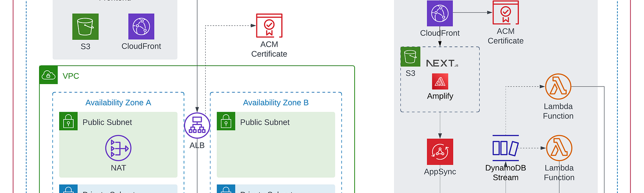Click the Lambda icon above the DynamoDB Stream row
Image resolution: width=644 pixels, height=193 pixels.
[558, 86]
